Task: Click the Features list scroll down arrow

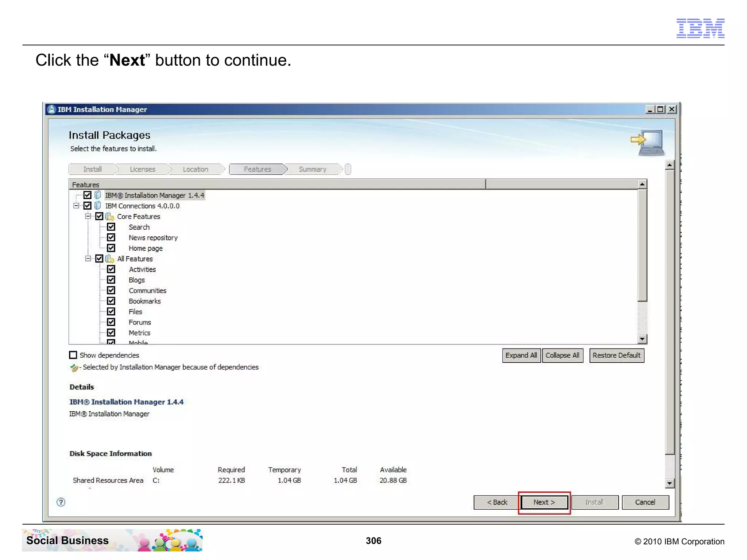Action: point(642,339)
